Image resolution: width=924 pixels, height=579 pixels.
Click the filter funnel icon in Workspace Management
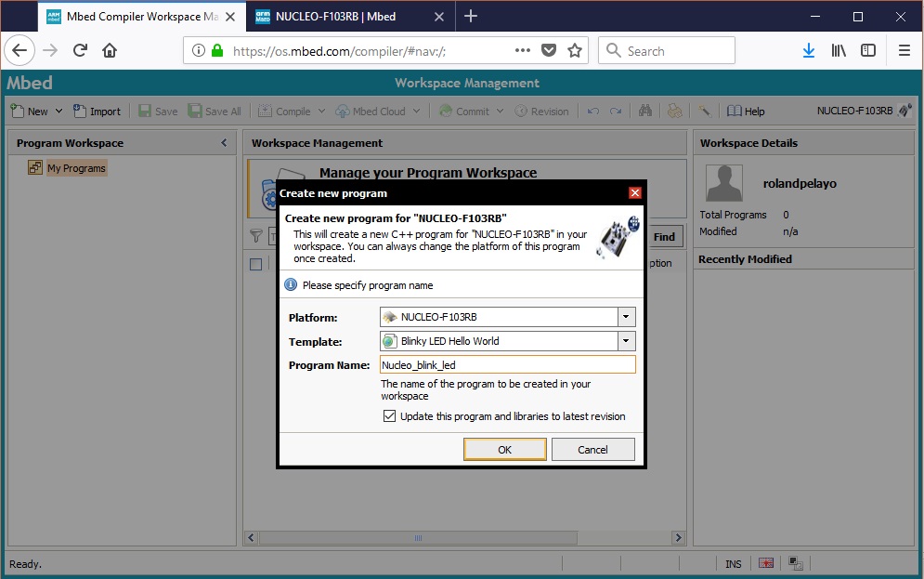[x=255, y=236]
